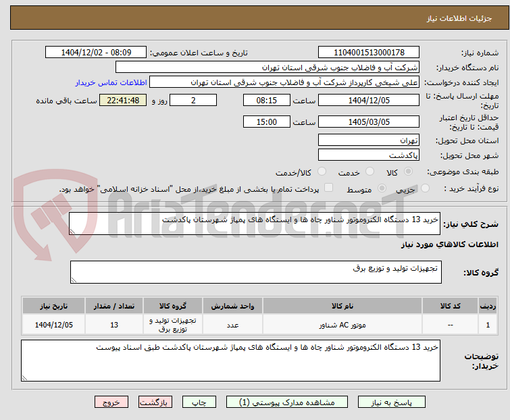Click the بازگشت back button

pos(155,402)
